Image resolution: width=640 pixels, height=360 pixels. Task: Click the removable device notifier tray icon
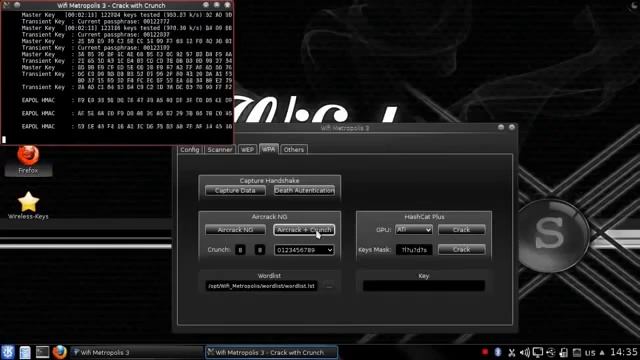pyautogui.click(x=564, y=352)
